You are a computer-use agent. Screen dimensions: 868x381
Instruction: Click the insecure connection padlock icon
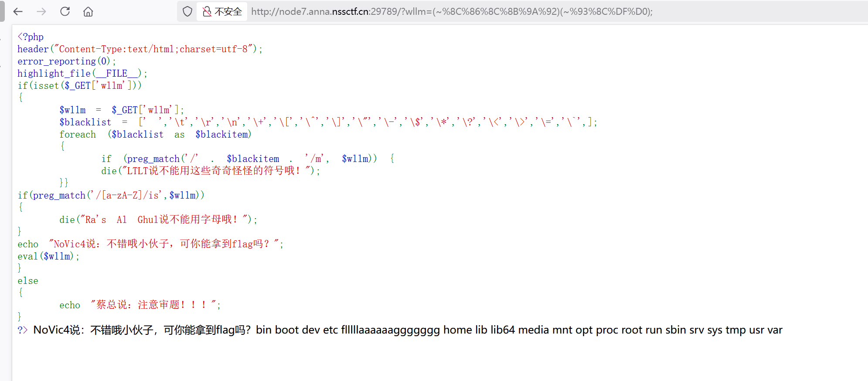point(207,11)
